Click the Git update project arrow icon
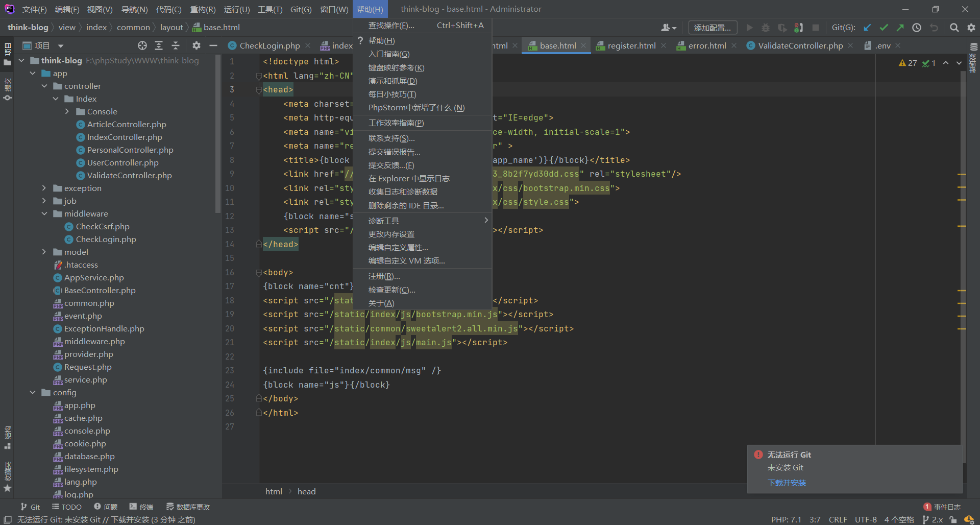The width and height of the screenshot is (980, 525). coord(867,28)
